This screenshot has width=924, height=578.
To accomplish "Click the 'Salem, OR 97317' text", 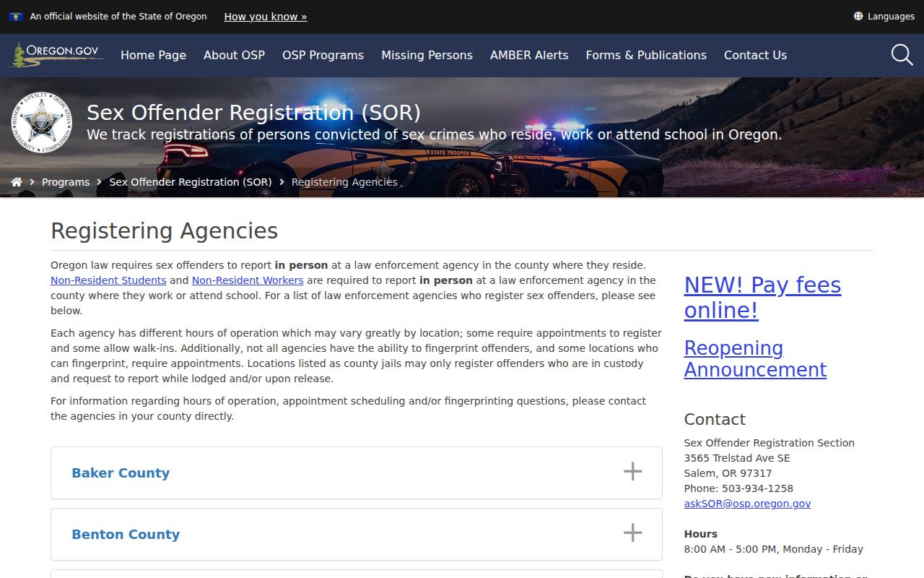I will (728, 473).
